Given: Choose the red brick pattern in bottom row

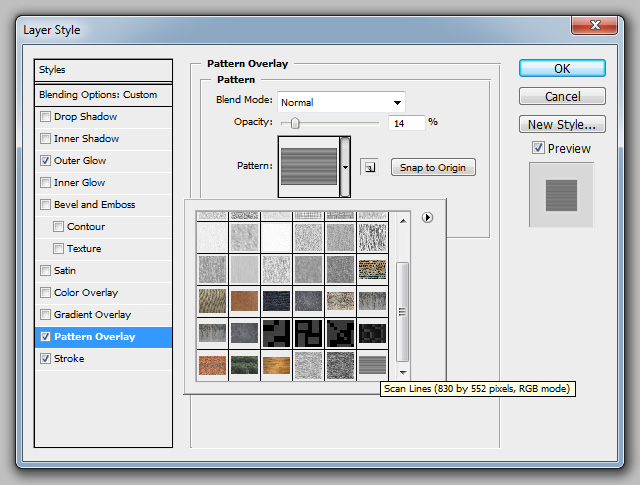Looking at the screenshot, I should coord(211,365).
